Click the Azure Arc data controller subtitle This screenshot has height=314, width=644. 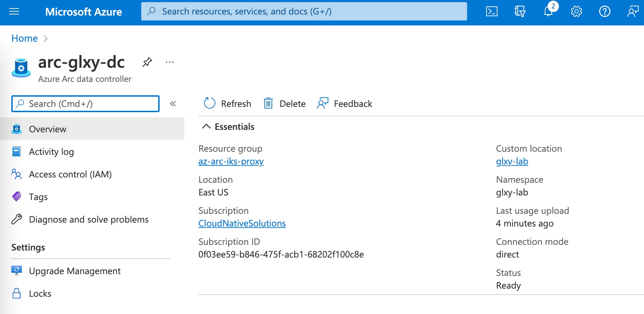85,79
